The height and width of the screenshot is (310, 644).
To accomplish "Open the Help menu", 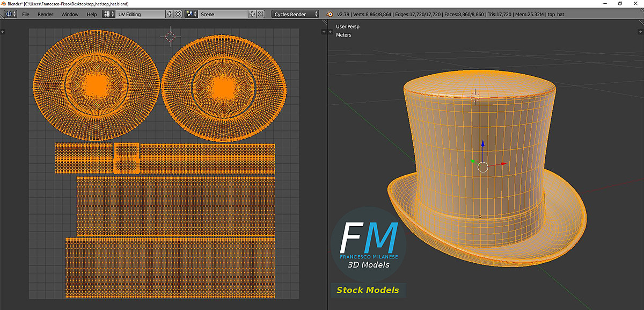I will point(92,15).
